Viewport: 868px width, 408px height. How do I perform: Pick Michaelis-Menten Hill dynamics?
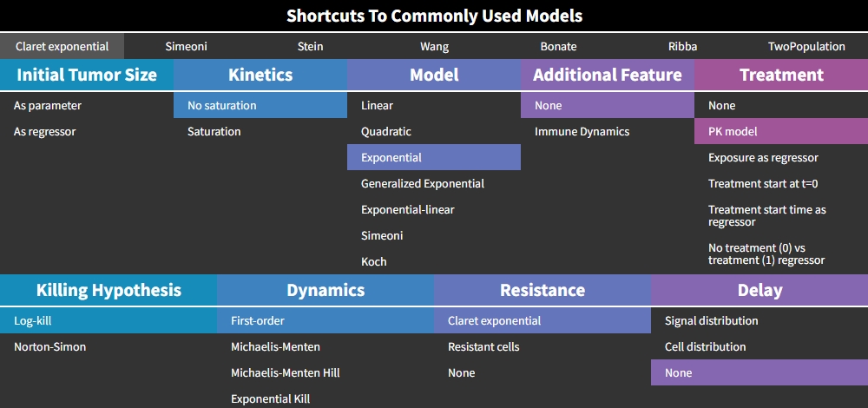(285, 372)
